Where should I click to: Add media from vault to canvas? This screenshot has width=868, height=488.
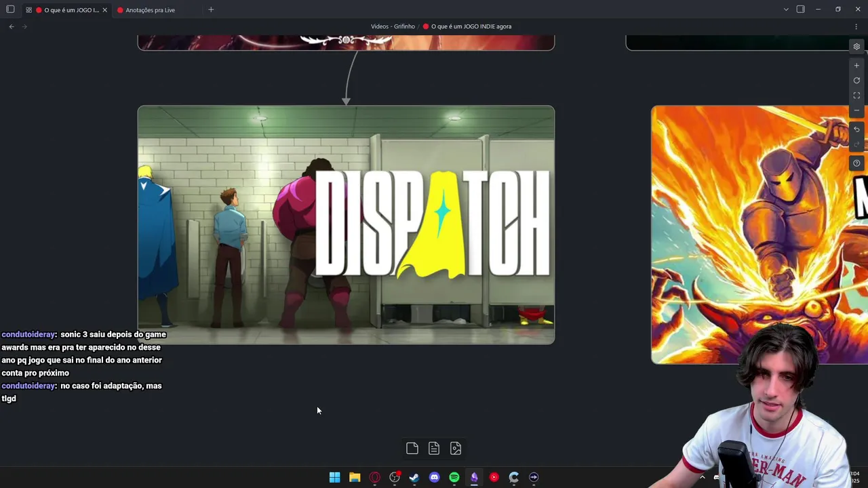click(x=456, y=448)
